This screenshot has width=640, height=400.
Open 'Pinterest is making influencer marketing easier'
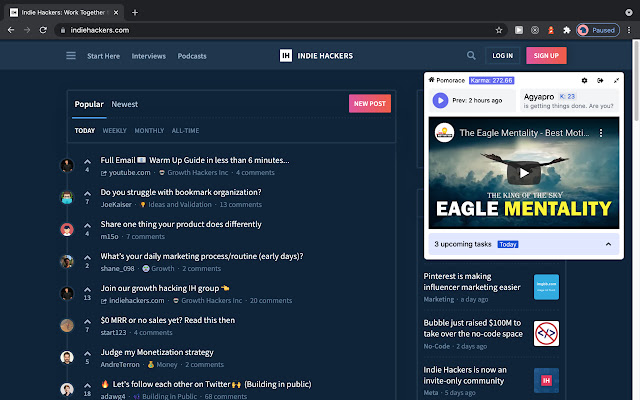472,282
